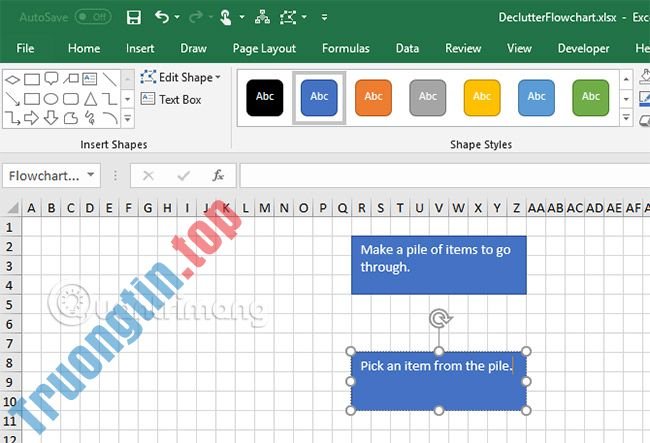Select the elbow arrow connector shape
The width and height of the screenshot is (650, 443).
pyautogui.click(x=12, y=119)
